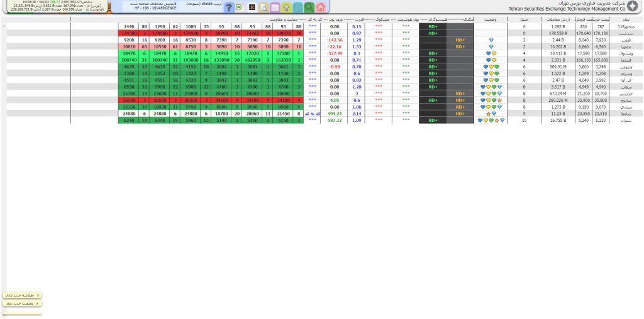Click diamond icon in 16.755 B row
This screenshot has width=644, height=319.
pos(502,121)
